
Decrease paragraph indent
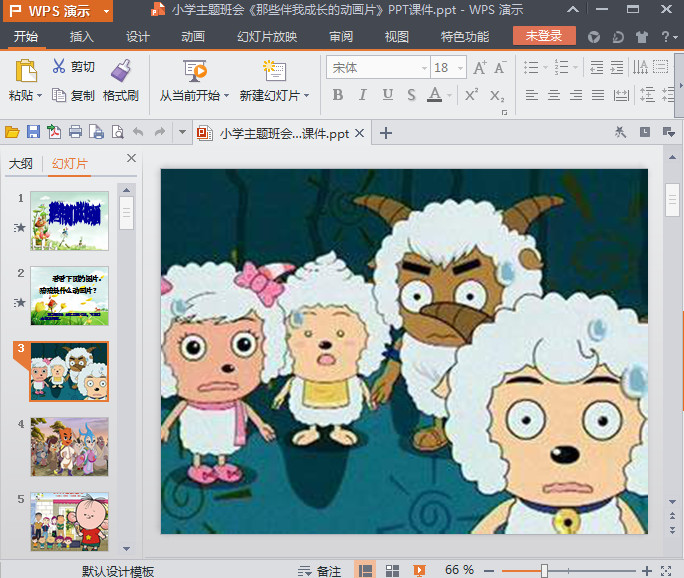(x=596, y=67)
